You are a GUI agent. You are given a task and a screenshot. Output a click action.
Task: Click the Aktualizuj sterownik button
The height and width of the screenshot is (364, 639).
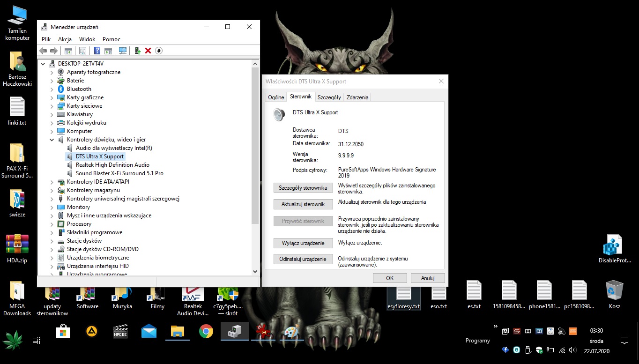[x=303, y=204]
